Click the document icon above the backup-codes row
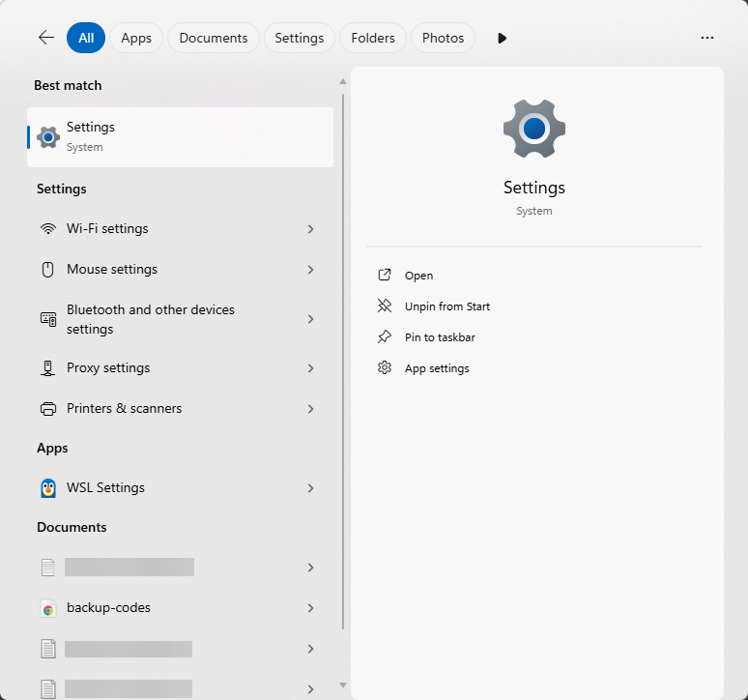This screenshot has width=748, height=700. click(48, 568)
